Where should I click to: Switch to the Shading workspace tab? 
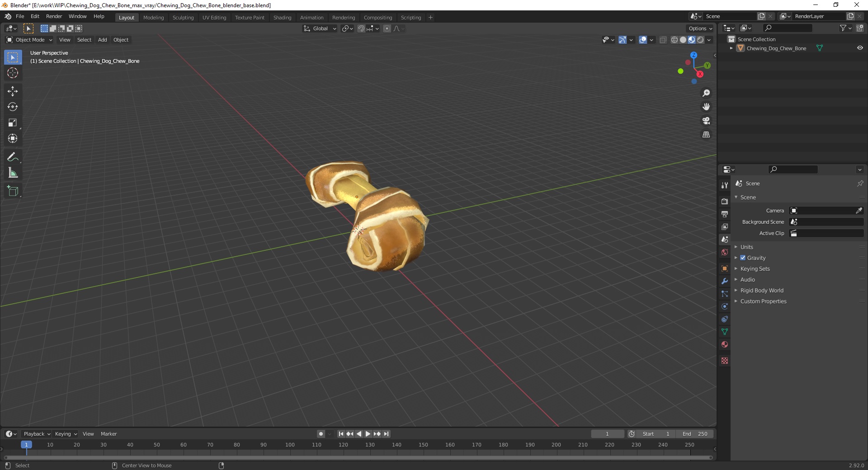[x=282, y=18]
